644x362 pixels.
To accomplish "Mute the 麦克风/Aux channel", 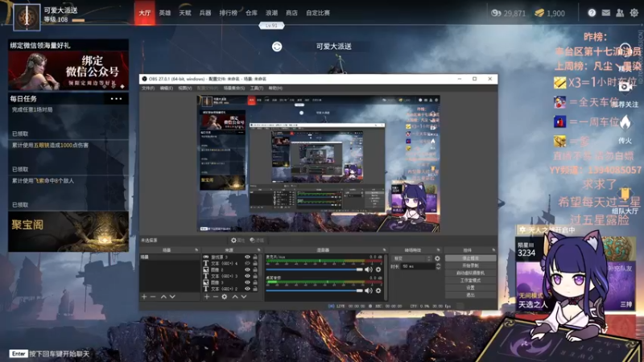I will tap(369, 269).
